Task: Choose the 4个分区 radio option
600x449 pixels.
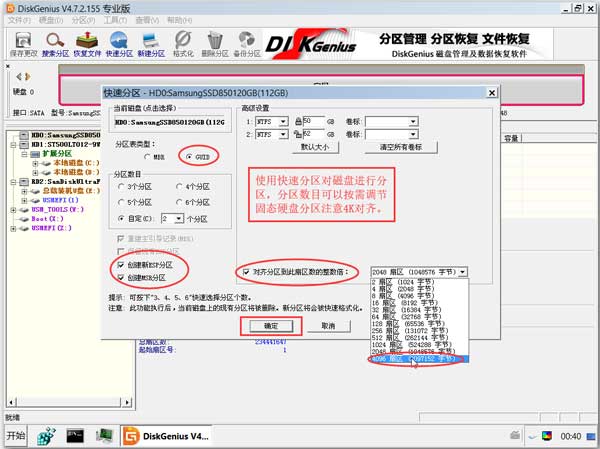Action: pyautogui.click(x=179, y=186)
